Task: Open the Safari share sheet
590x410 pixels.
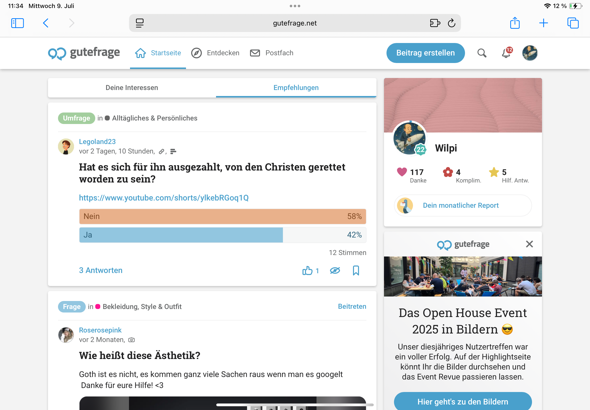Action: click(x=515, y=23)
